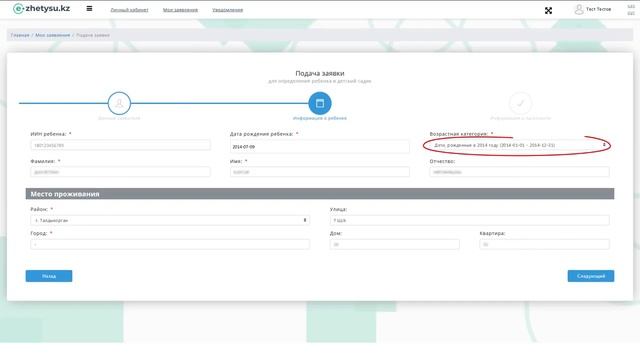Open the first top navigation link
This screenshot has height=360, width=640.
[129, 10]
